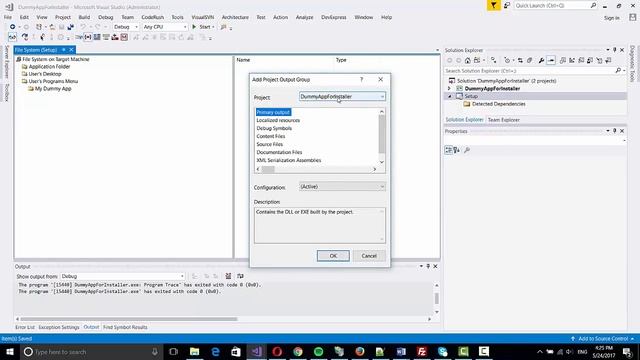Switch to the Error List tab

click(x=25, y=327)
